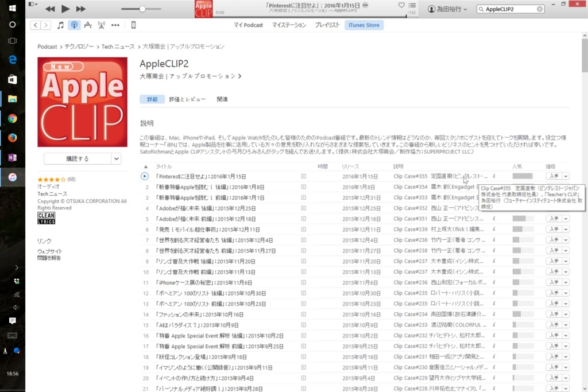Start playback with the play button
Viewport: 588px width, 392px height.
pos(65,9)
